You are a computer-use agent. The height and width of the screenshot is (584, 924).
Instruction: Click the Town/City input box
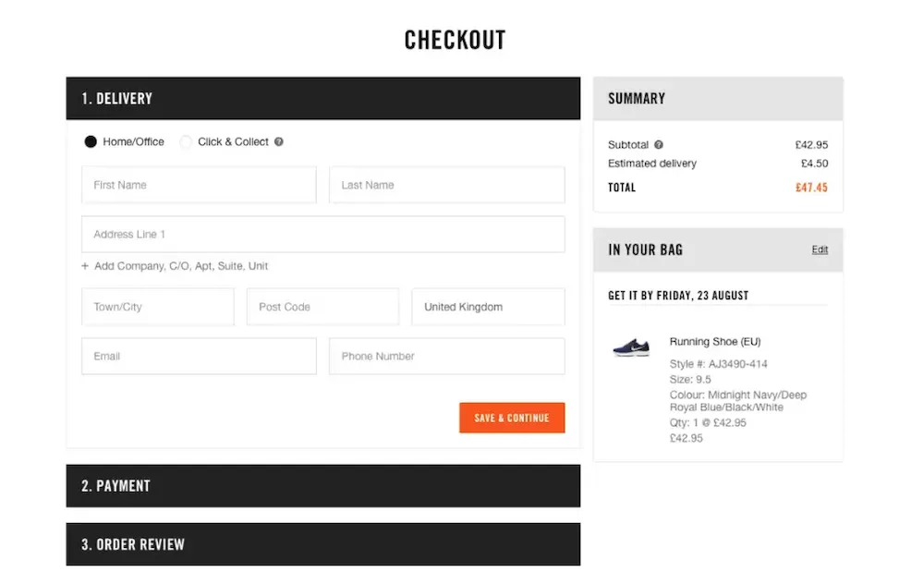pyautogui.click(x=158, y=307)
